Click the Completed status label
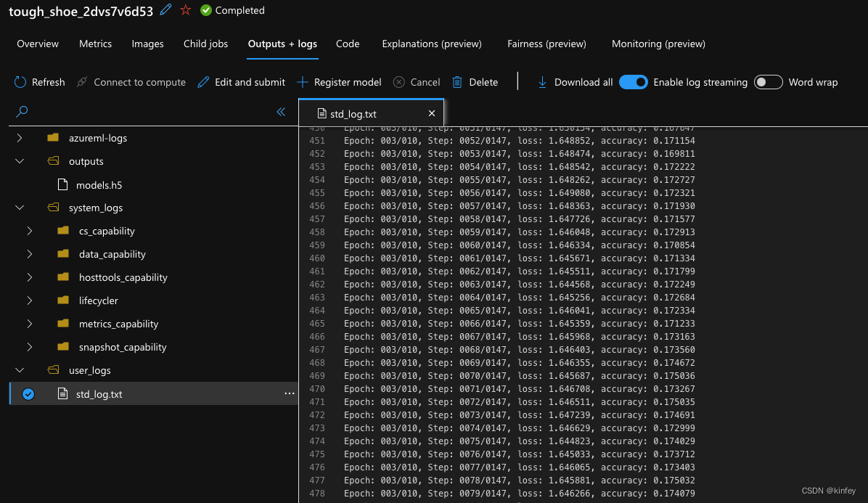This screenshot has width=868, height=503. [239, 10]
